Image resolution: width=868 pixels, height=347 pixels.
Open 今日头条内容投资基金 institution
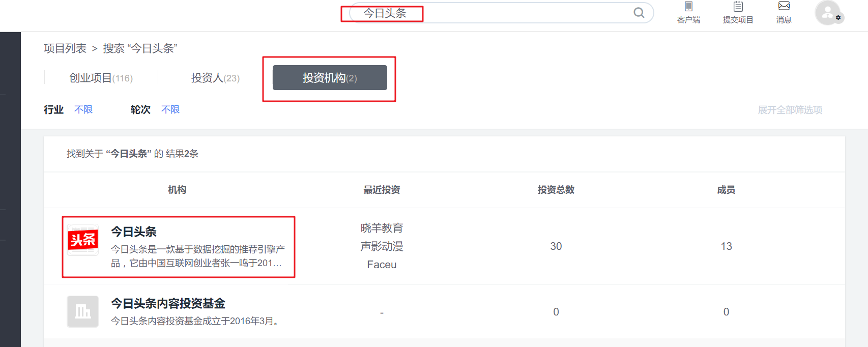168,304
